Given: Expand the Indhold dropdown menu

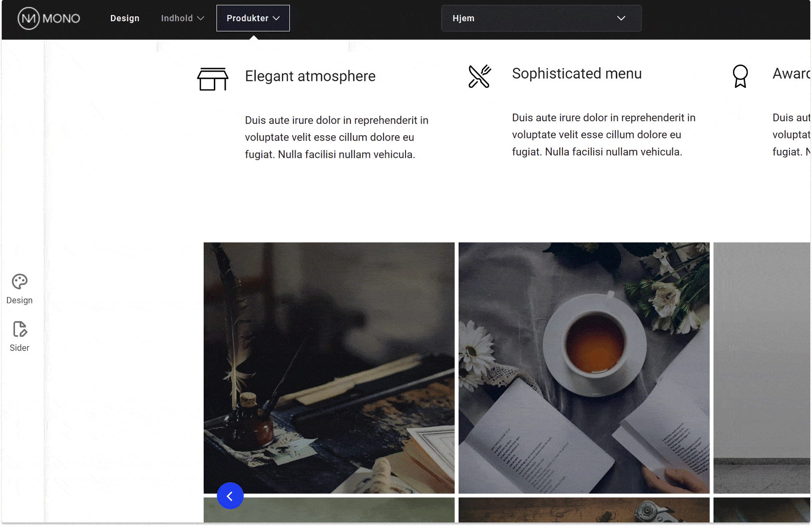Looking at the screenshot, I should pos(182,18).
